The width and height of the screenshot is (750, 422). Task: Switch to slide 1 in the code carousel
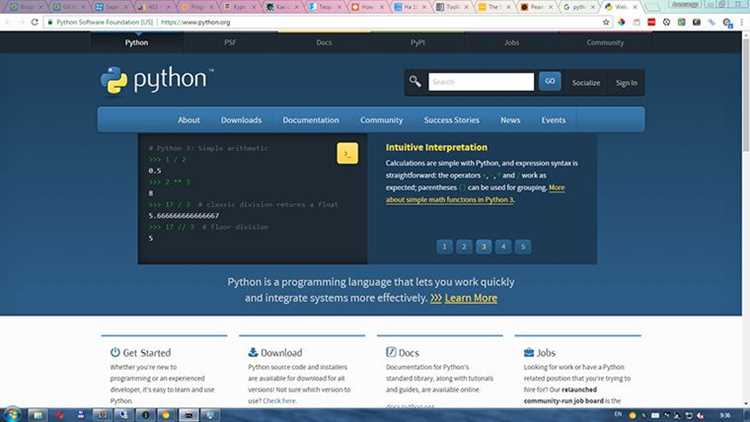pos(444,246)
